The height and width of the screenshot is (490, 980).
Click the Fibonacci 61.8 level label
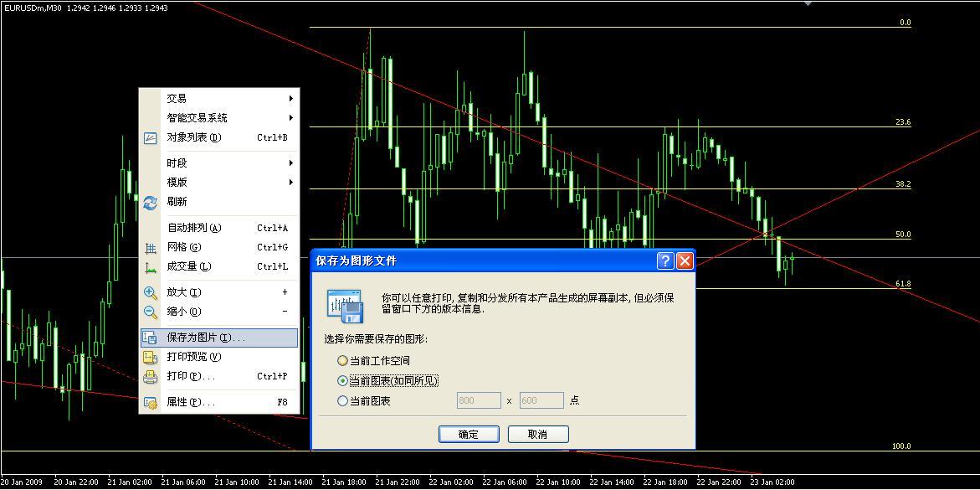pos(903,284)
